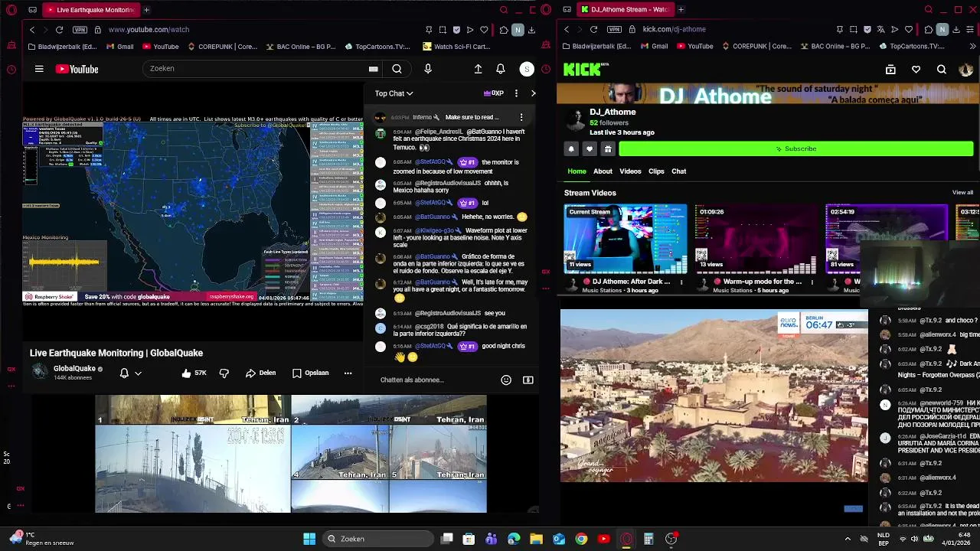Click the YouTube logo in page header
980x551 pixels.
pos(77,69)
